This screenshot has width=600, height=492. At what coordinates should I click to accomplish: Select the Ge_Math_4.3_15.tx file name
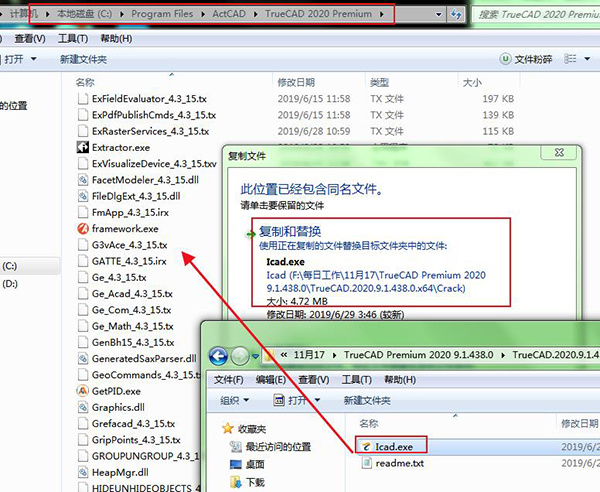coord(132,326)
